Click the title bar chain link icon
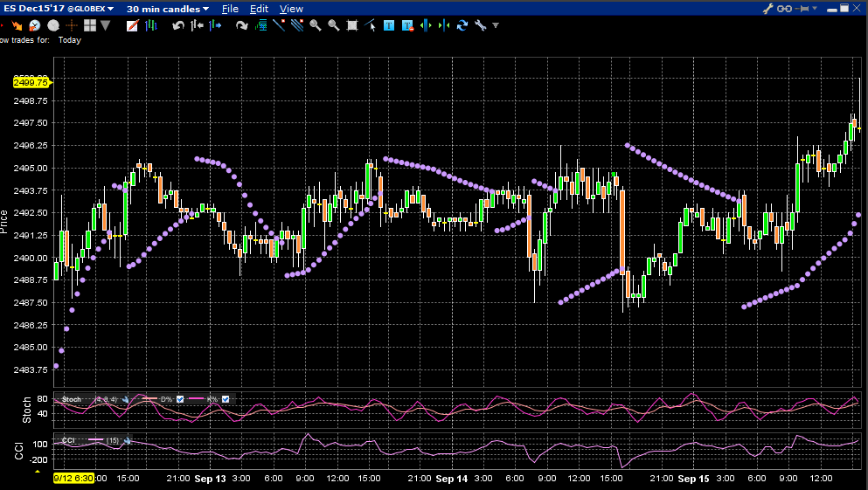868x490 pixels. point(784,8)
